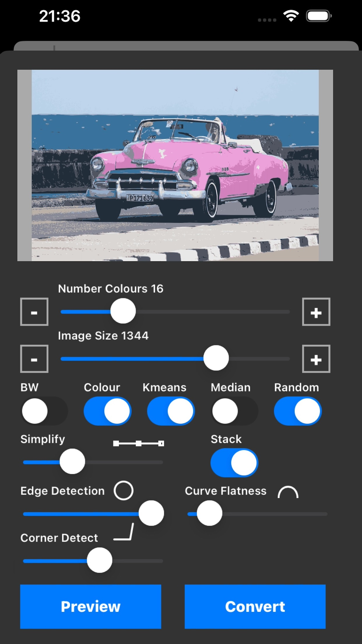The width and height of the screenshot is (362, 644).
Task: Enable the Median switch
Action: (234, 411)
